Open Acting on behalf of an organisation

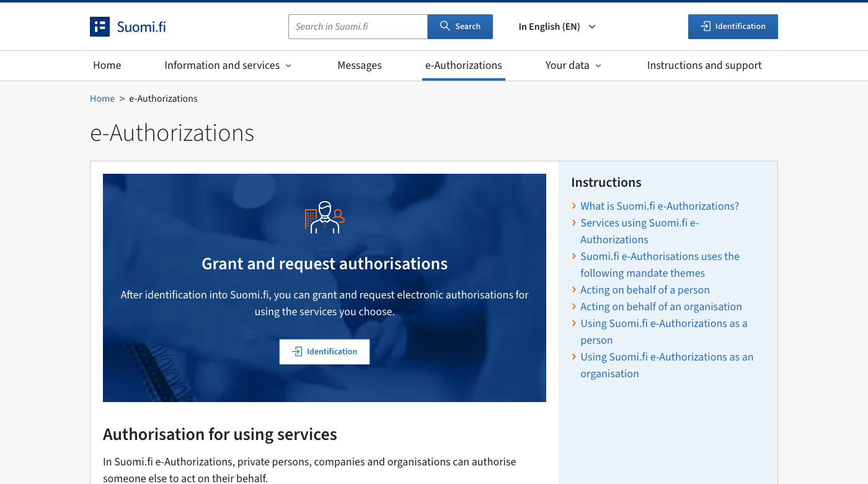point(661,307)
